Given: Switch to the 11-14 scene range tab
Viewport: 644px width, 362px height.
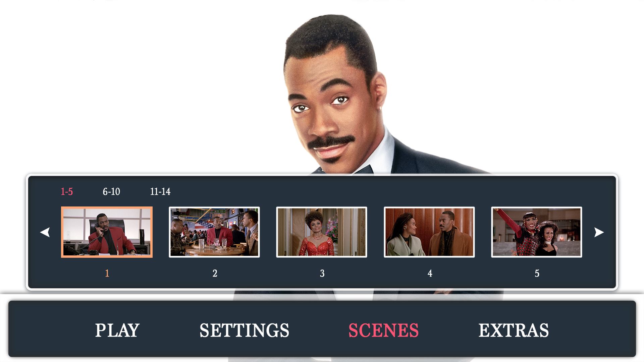Looking at the screenshot, I should [160, 191].
